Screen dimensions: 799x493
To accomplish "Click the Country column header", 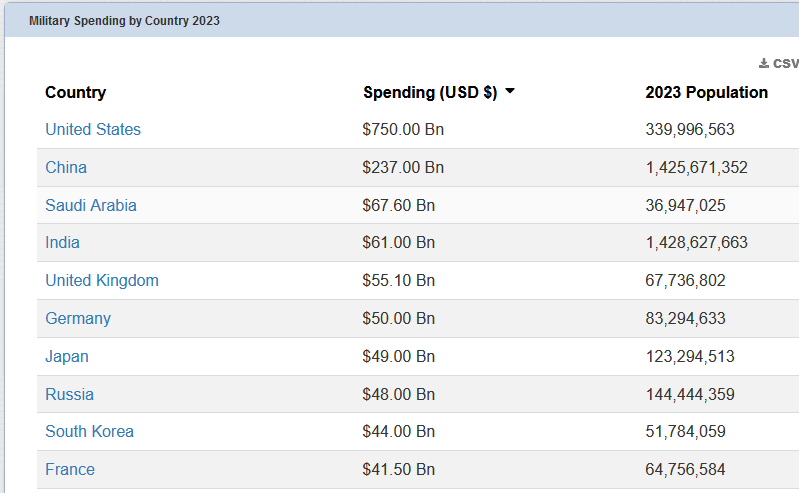I will coord(75,93).
